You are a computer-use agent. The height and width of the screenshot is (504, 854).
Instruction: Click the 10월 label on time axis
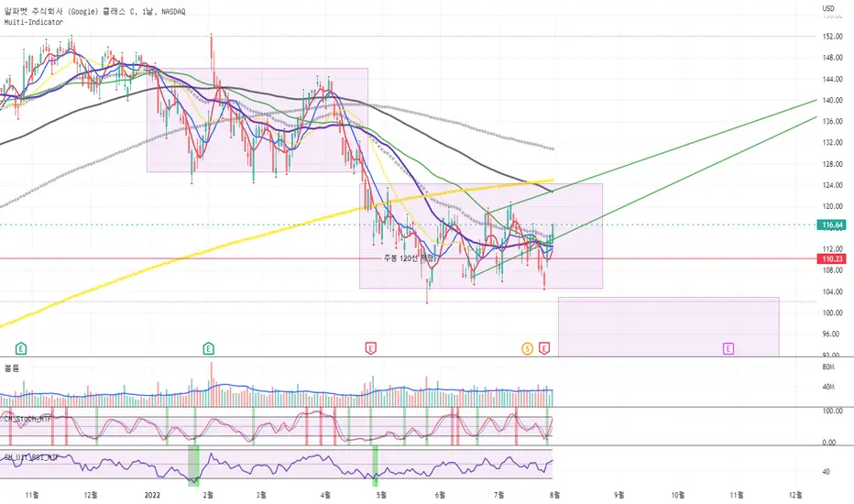point(678,495)
